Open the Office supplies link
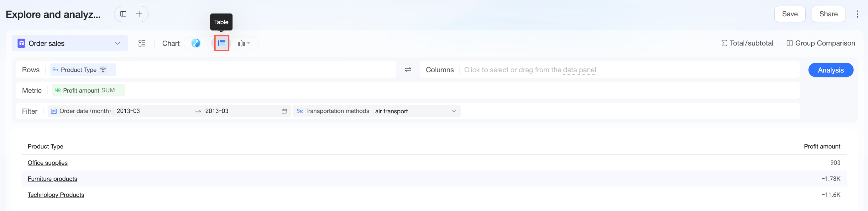Image resolution: width=868 pixels, height=211 pixels. pos(48,163)
